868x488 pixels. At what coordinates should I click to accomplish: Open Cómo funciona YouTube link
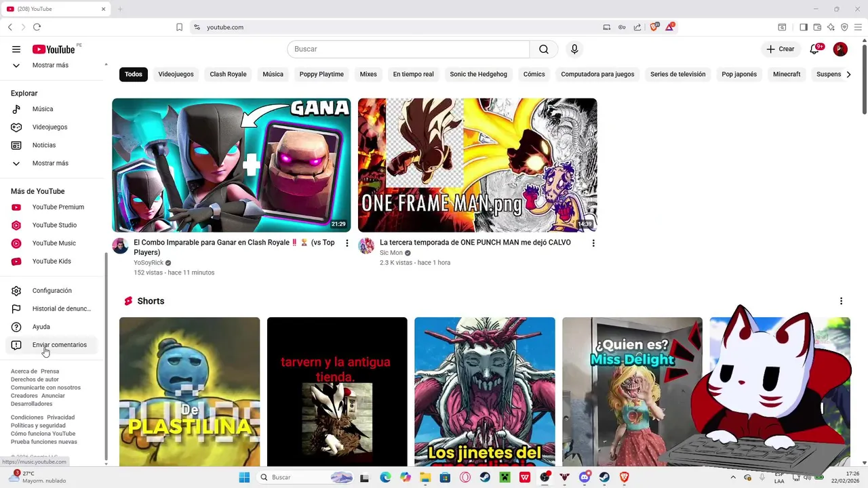click(x=43, y=434)
